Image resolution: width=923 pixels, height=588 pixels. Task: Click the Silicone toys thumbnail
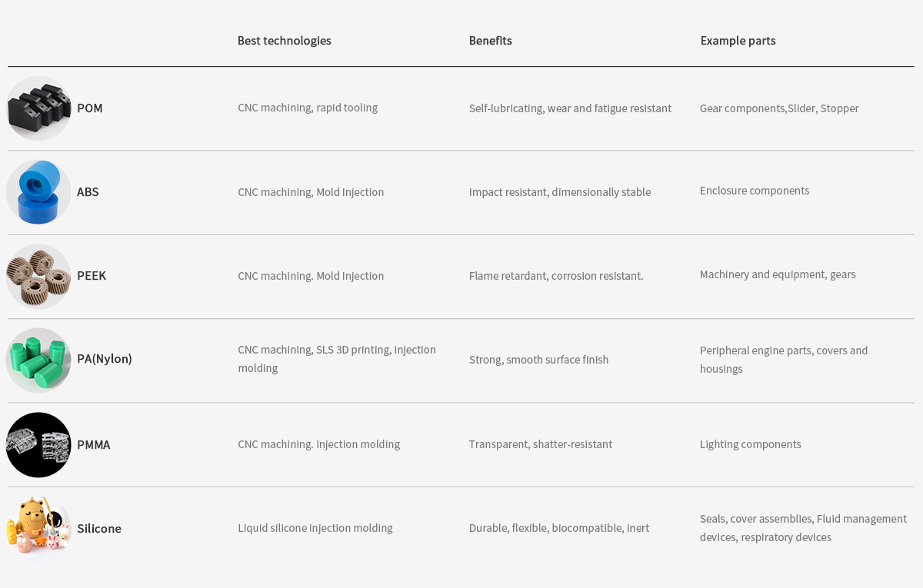coord(38,528)
